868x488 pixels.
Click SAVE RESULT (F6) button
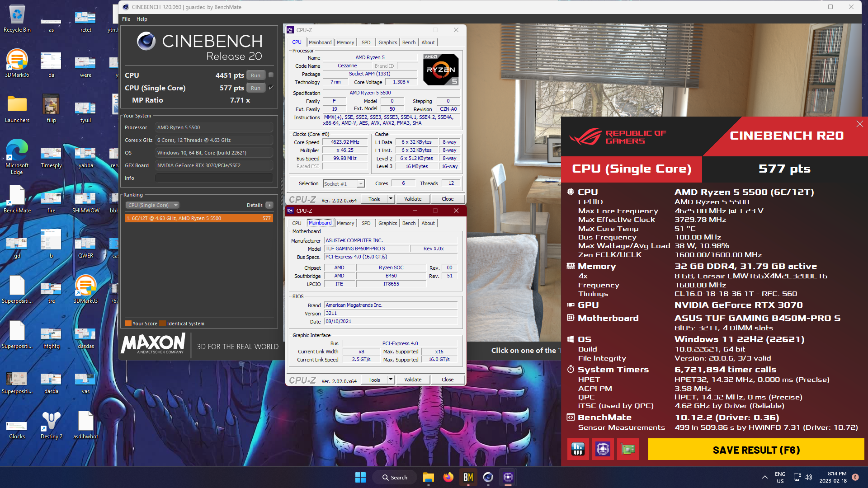point(756,450)
